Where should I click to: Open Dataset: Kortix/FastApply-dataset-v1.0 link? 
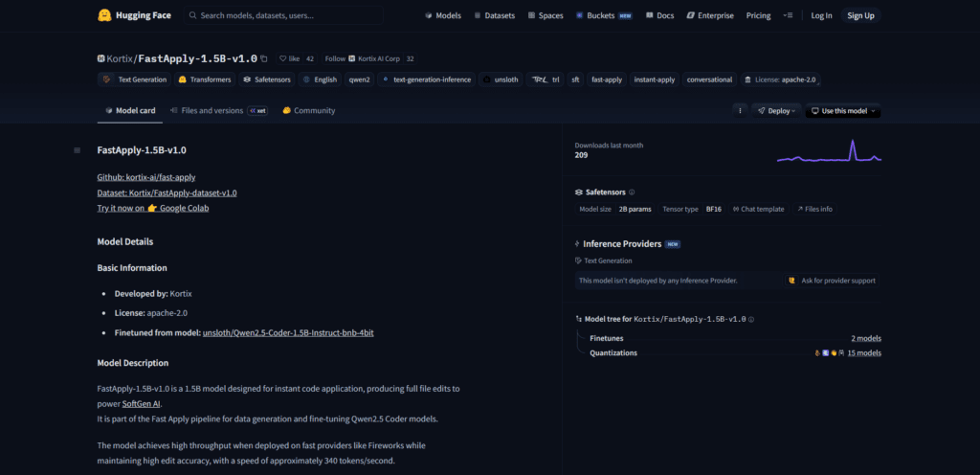point(167,193)
